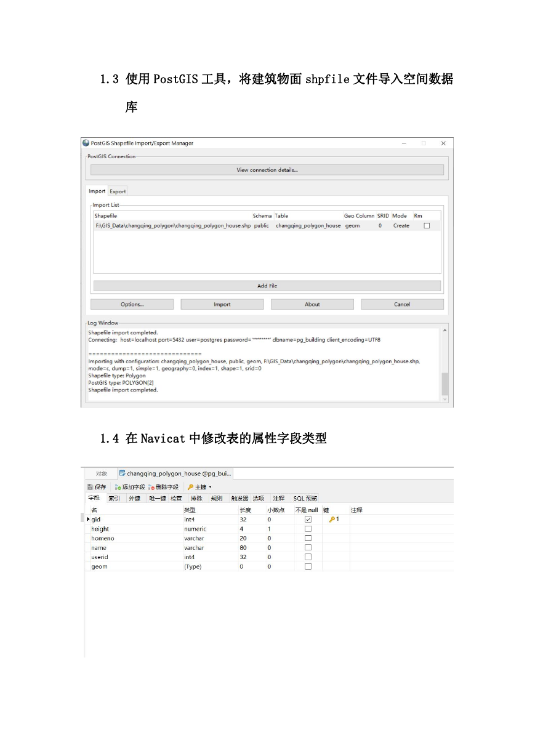Select the geom field name in Navicat
Screen dimensions: 535x756
point(99,566)
